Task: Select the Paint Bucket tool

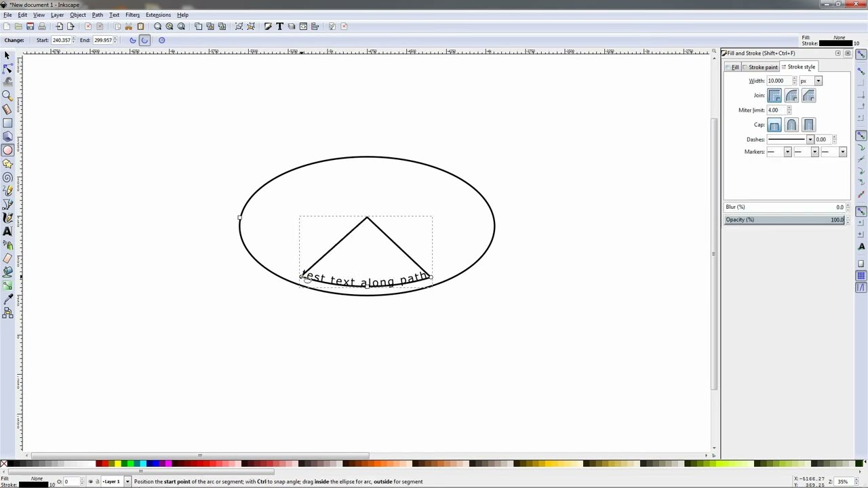Action: click(7, 272)
